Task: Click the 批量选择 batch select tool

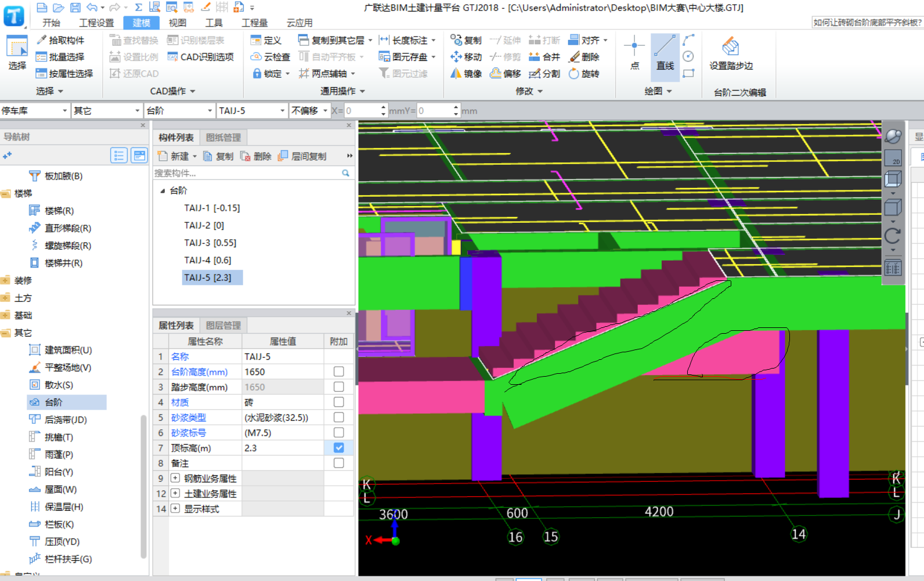Action: pos(60,57)
